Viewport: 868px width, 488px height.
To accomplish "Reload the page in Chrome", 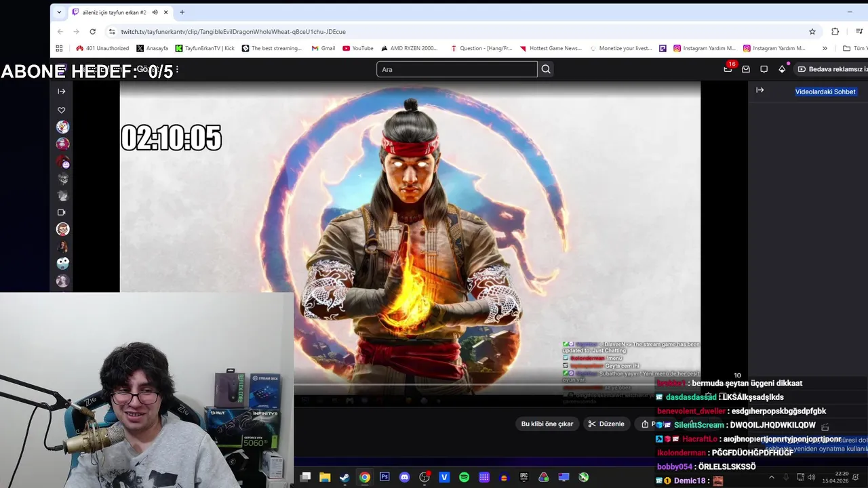I will point(93,31).
